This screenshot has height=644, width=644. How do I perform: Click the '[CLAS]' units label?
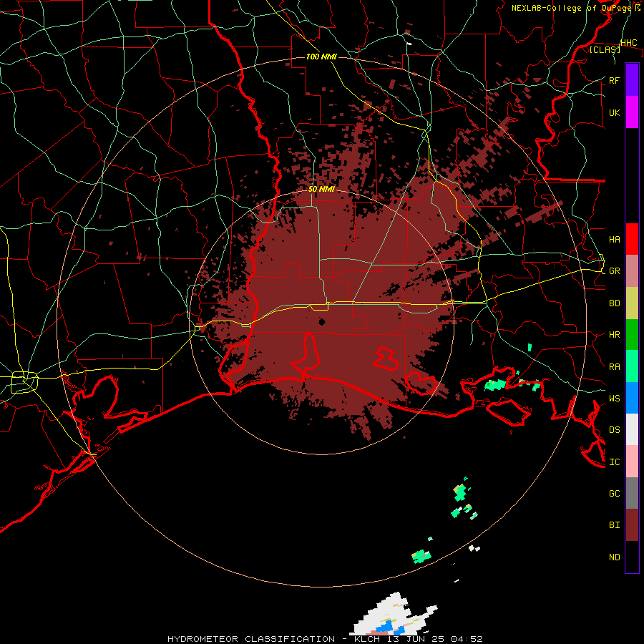tap(605, 49)
